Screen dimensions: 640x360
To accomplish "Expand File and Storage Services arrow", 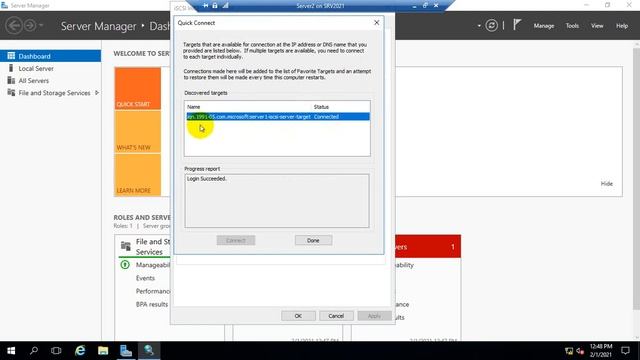I will 97,93.
